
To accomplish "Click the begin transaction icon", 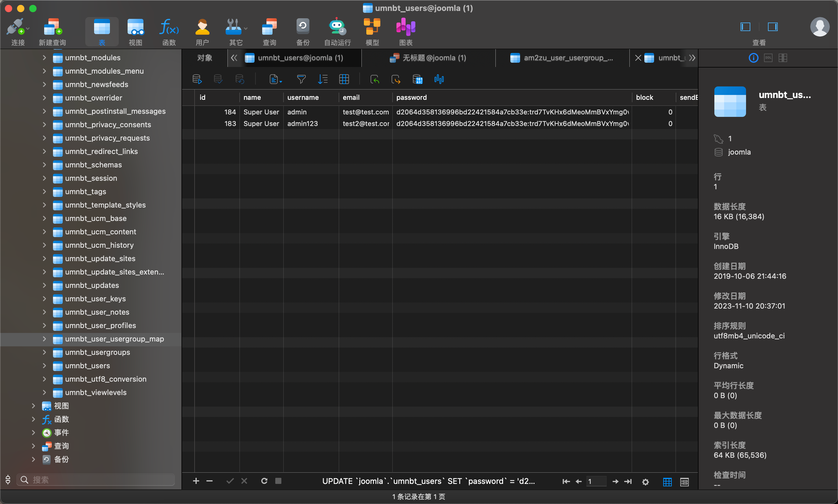I will click(x=197, y=79).
